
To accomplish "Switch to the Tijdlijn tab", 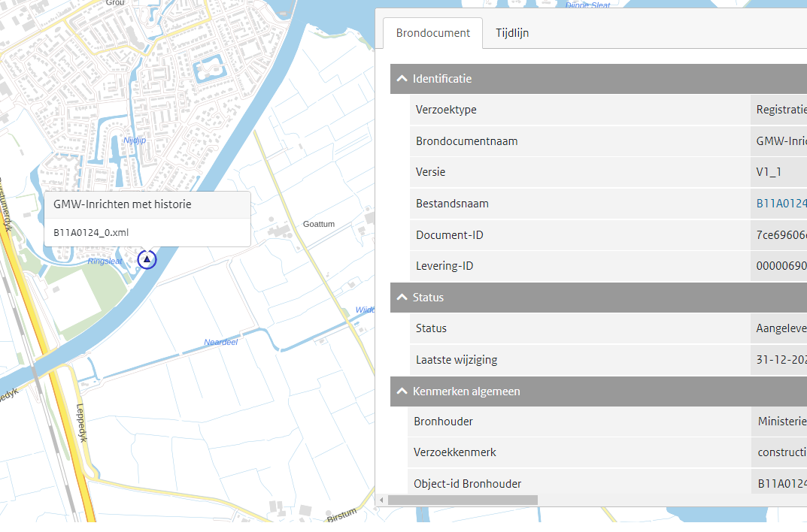I will (511, 33).
